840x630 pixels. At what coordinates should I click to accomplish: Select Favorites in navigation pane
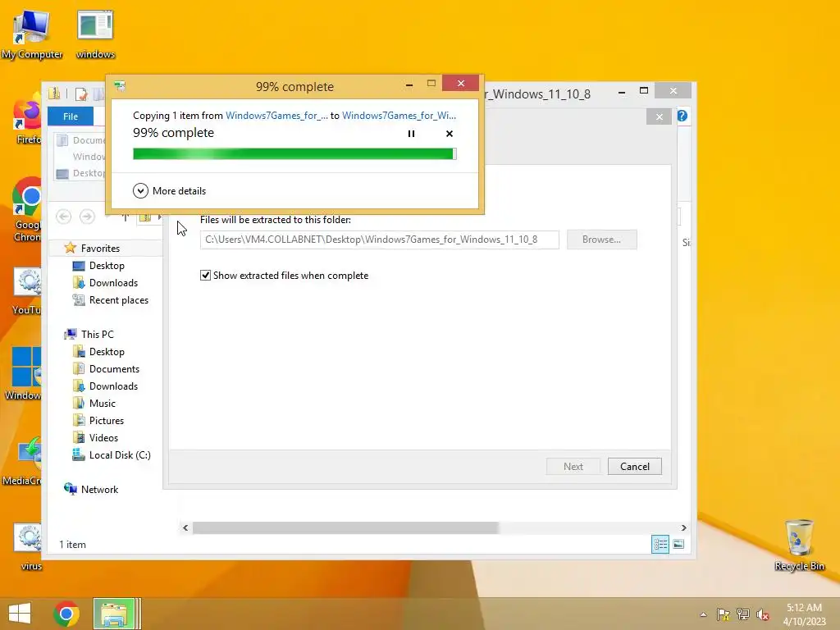(x=99, y=248)
